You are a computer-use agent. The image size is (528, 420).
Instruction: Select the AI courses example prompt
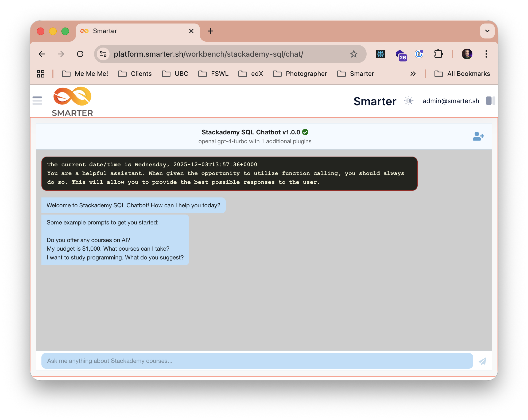[88, 240]
